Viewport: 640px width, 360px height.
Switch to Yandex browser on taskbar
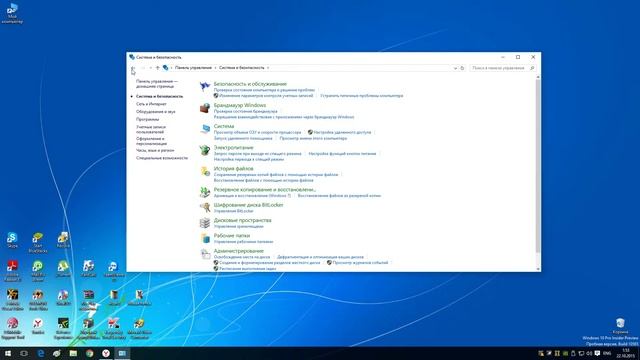tap(106, 353)
